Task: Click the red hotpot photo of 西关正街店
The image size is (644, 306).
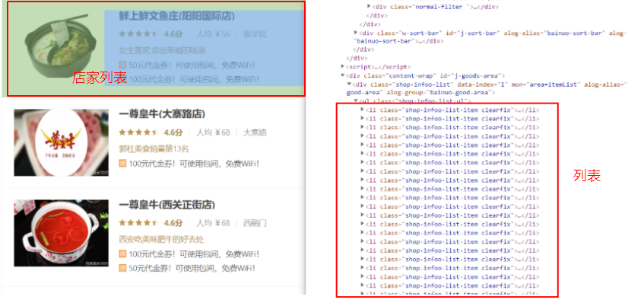Action: pyautogui.click(x=61, y=233)
